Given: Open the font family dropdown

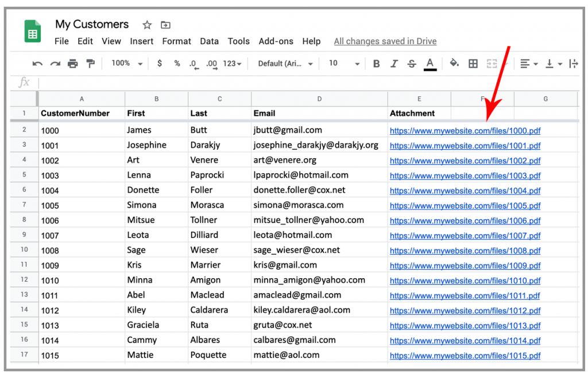Looking at the screenshot, I should 284,63.
